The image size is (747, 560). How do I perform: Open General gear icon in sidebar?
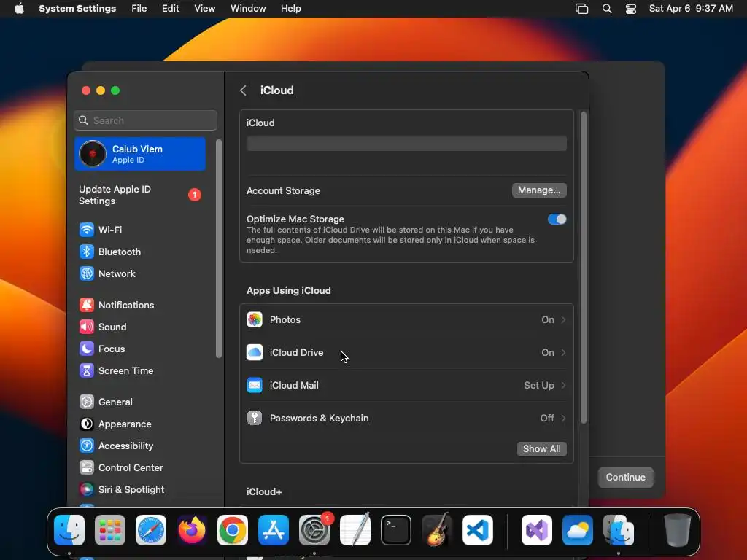87,402
